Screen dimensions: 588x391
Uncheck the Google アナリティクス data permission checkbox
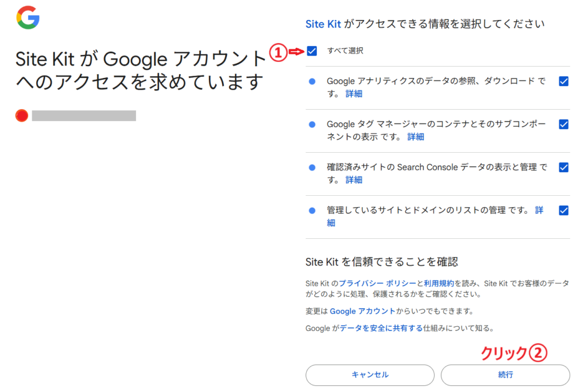[563, 82]
